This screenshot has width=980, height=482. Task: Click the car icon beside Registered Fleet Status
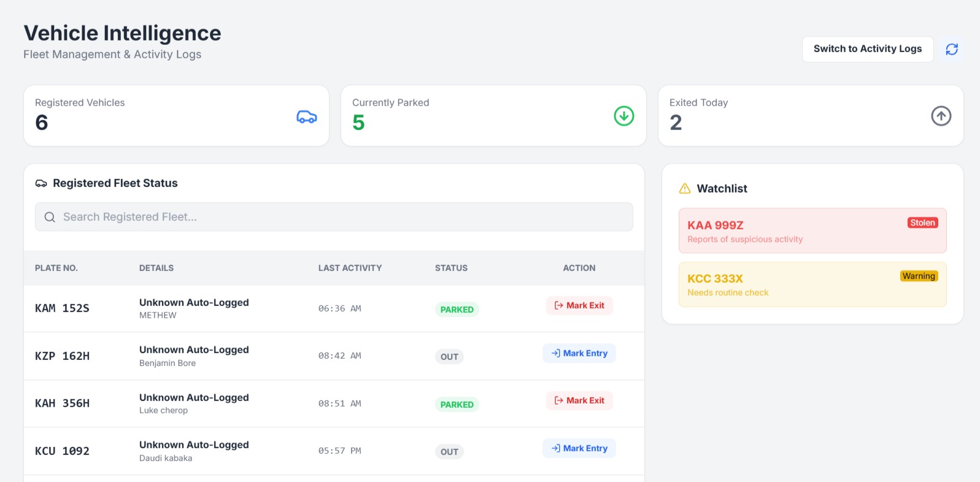coord(41,183)
